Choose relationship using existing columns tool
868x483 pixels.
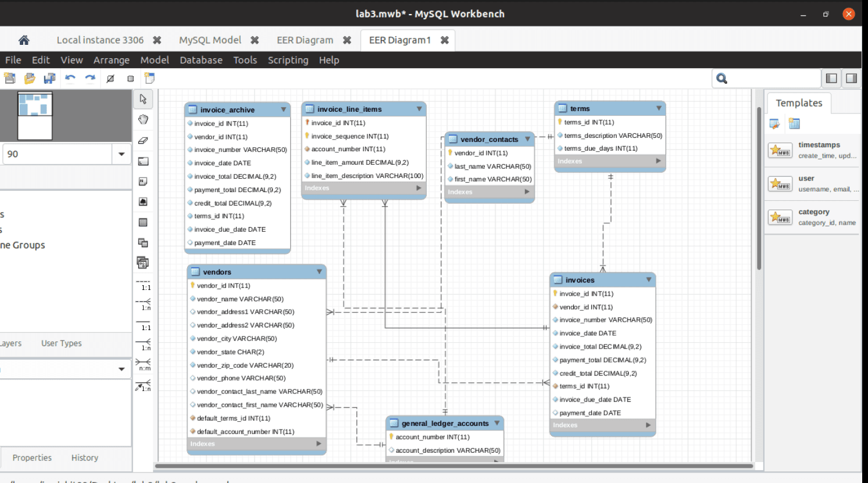pos(143,385)
